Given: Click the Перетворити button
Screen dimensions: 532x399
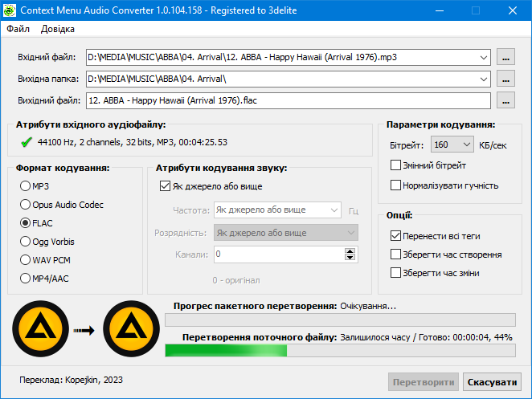Looking at the screenshot, I should point(424,382).
